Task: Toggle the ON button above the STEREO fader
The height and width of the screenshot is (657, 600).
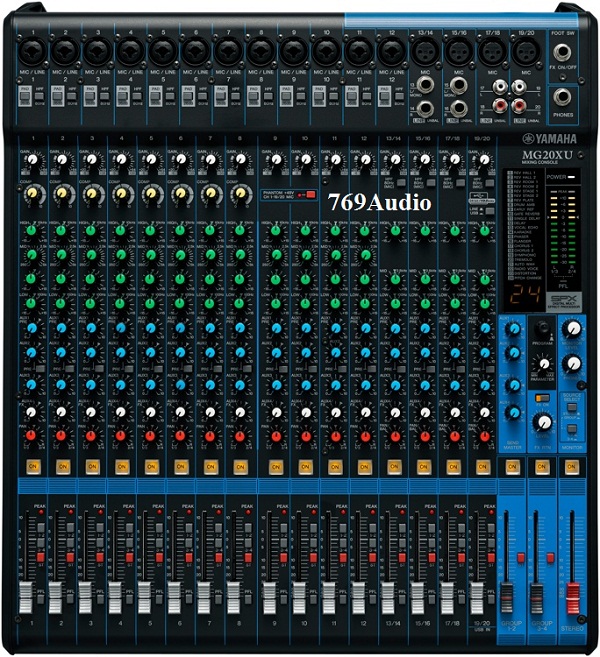Action: pyautogui.click(x=571, y=467)
